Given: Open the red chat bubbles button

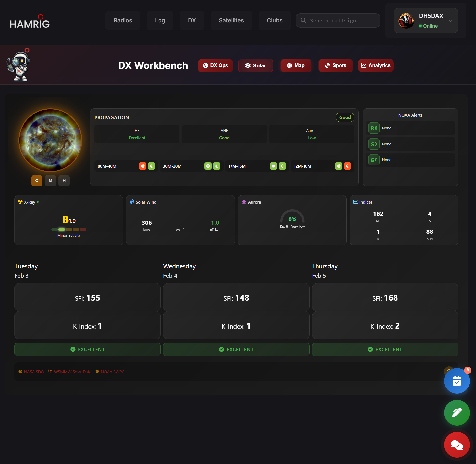Looking at the screenshot, I should point(457,445).
